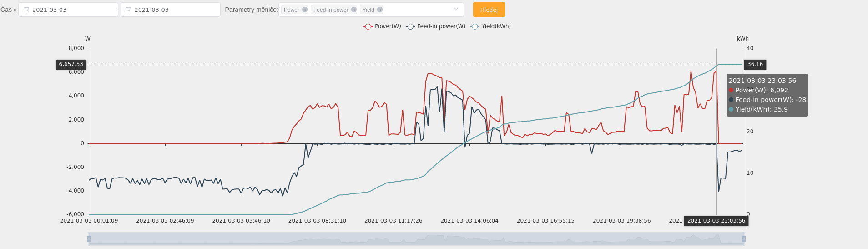This screenshot has width=868, height=249.
Task: Toggle Yield(kWh) series in legend
Action: point(491,26)
